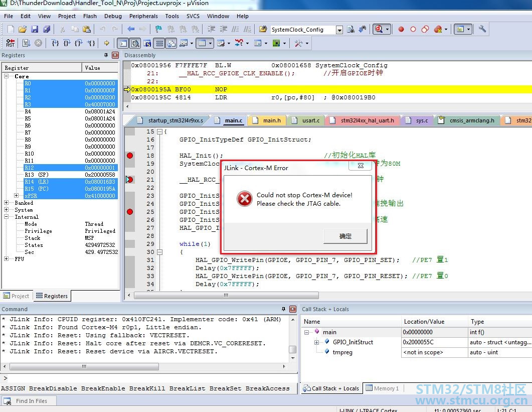Toggle breakpoint on code line 21

[129, 179]
